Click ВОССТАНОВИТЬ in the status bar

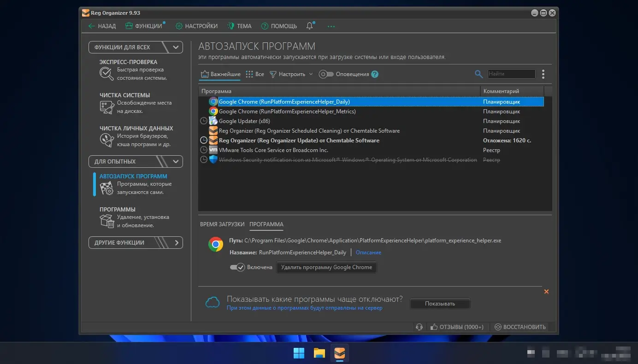tap(520, 327)
